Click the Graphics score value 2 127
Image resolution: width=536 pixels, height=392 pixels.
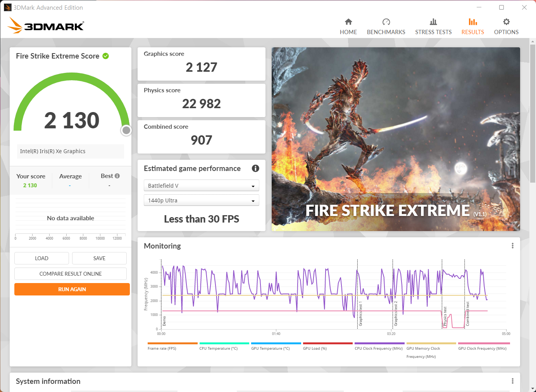(x=202, y=67)
